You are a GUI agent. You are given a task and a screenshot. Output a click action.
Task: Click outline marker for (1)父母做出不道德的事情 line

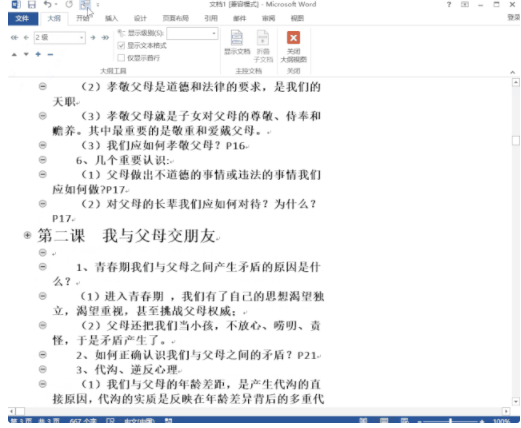point(43,174)
